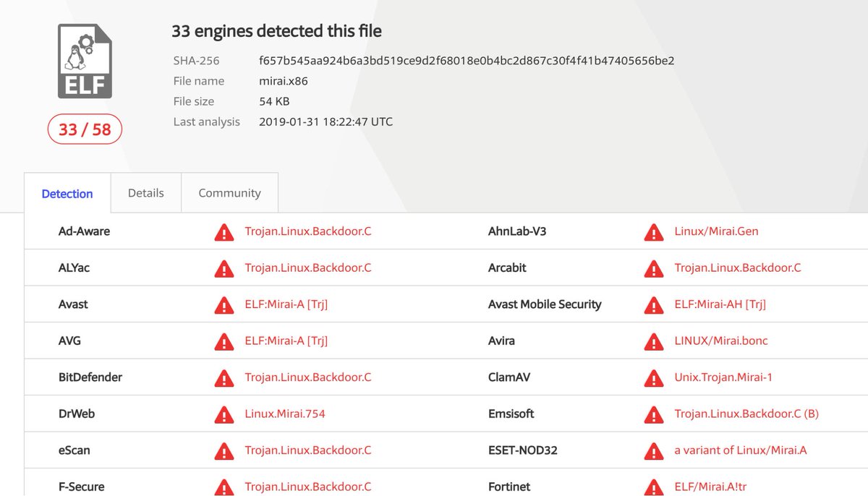Image resolution: width=868 pixels, height=496 pixels.
Task: Click the ELF file type icon
Action: coord(85,61)
